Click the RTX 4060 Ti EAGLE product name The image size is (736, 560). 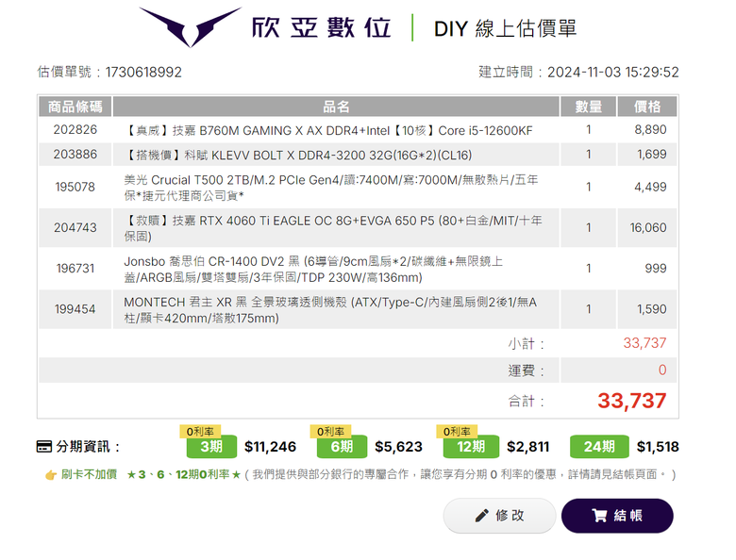coord(333,228)
